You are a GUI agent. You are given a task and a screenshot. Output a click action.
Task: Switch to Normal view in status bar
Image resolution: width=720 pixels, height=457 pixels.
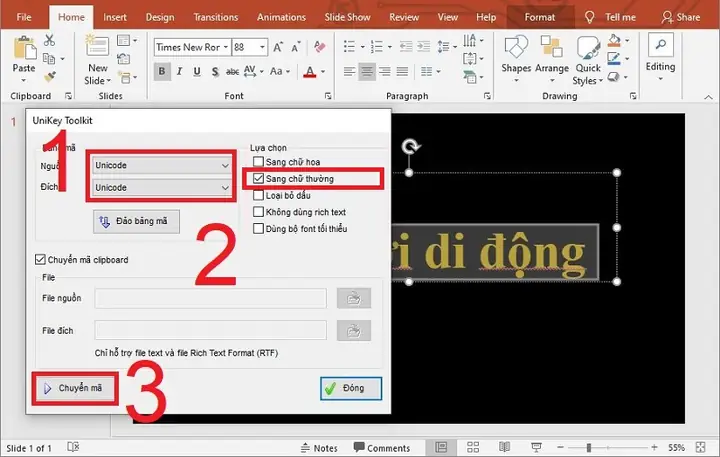[441, 447]
